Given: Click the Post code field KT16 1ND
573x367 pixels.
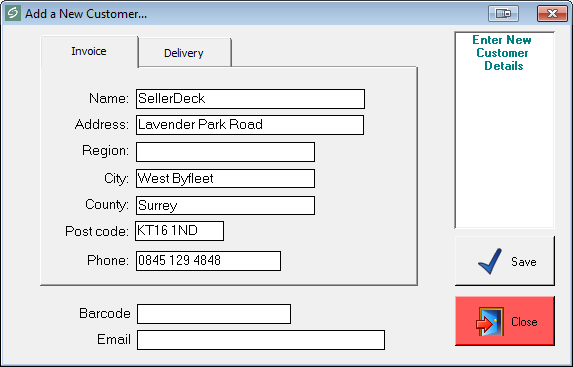Looking at the screenshot, I should click(x=179, y=231).
